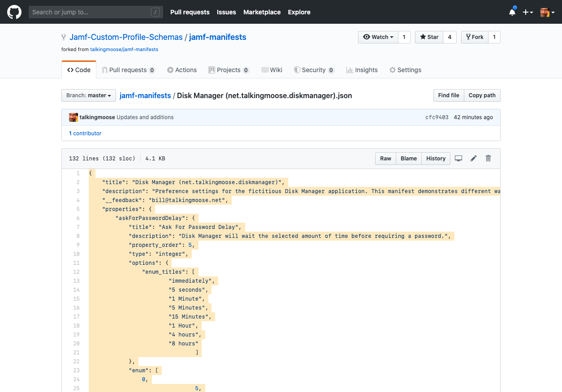
Task: Click the 42 minutes ago timestamp
Action: pos(473,117)
